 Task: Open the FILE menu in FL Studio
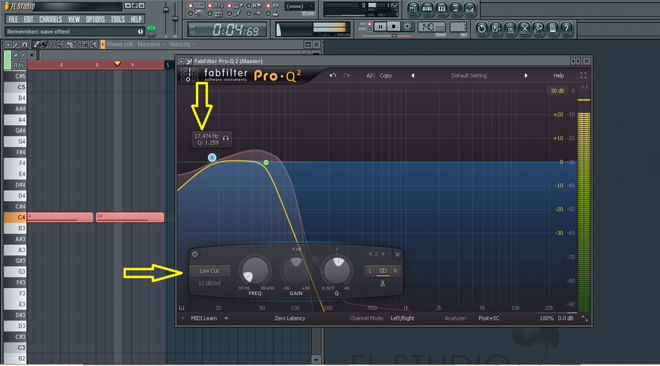click(x=13, y=19)
